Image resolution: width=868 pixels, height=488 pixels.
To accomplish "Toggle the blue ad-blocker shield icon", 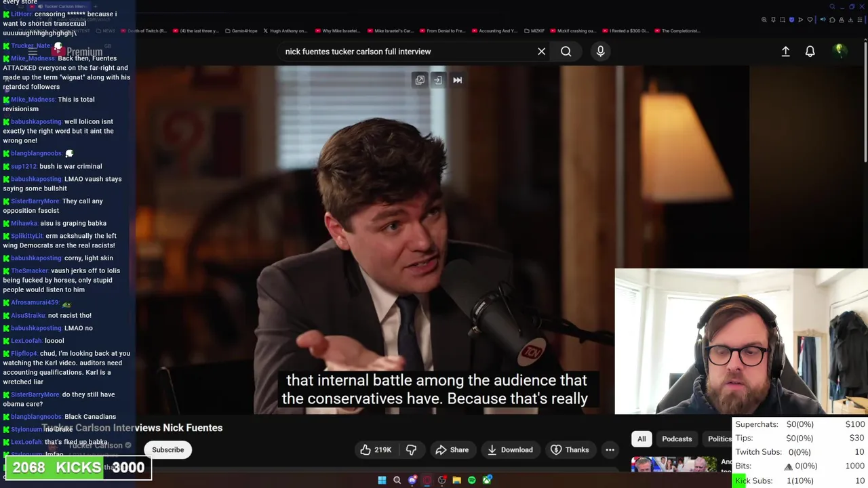I will point(791,20).
